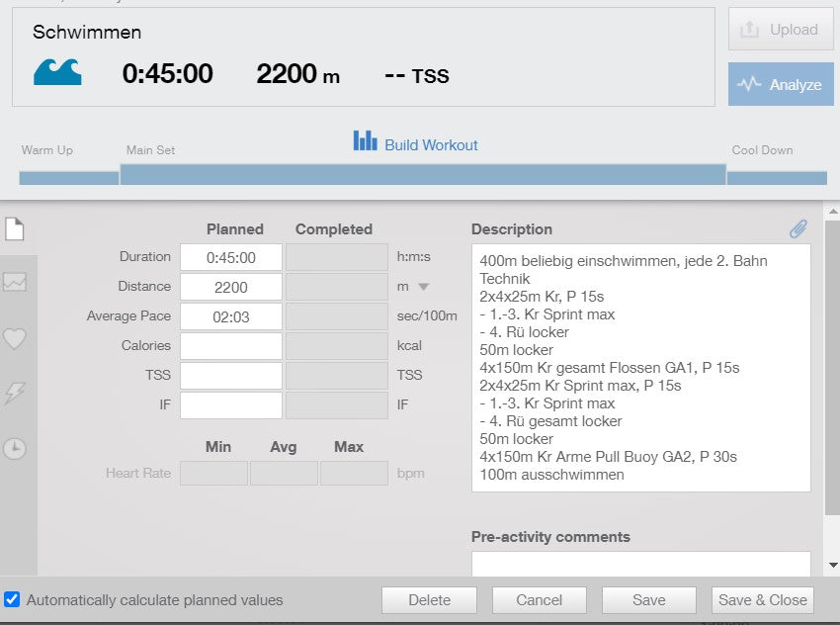
Task: Click the Cancel button
Action: tap(539, 599)
